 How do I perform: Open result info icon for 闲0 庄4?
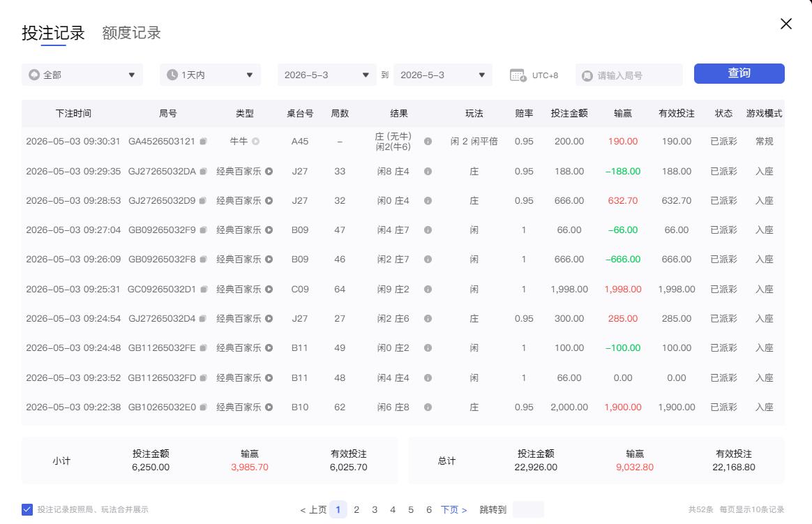(428, 200)
